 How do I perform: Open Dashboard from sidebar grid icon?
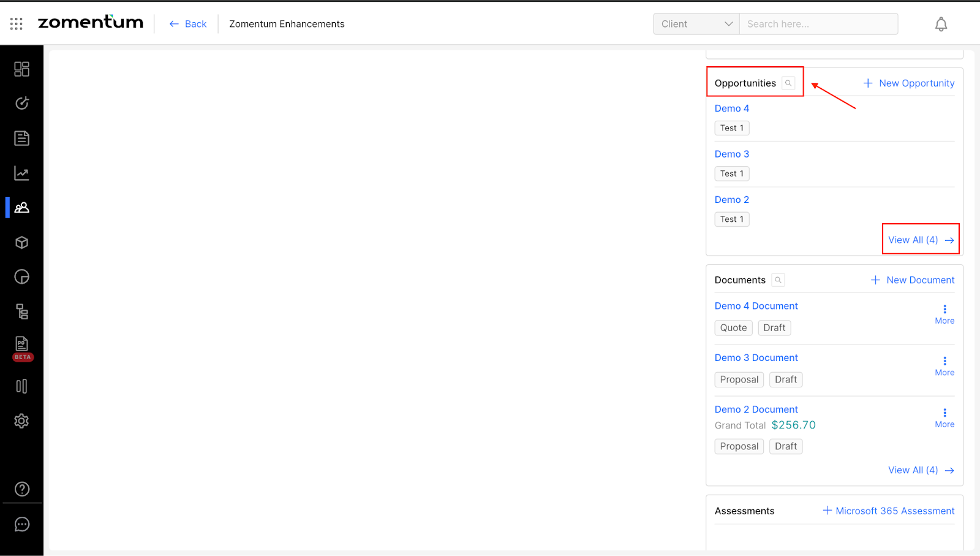[x=22, y=69]
